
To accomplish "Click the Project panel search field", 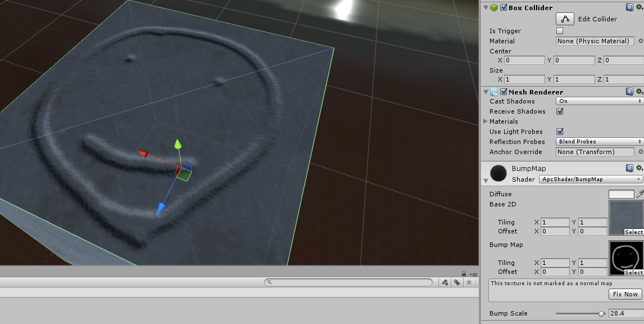I will click(x=348, y=282).
